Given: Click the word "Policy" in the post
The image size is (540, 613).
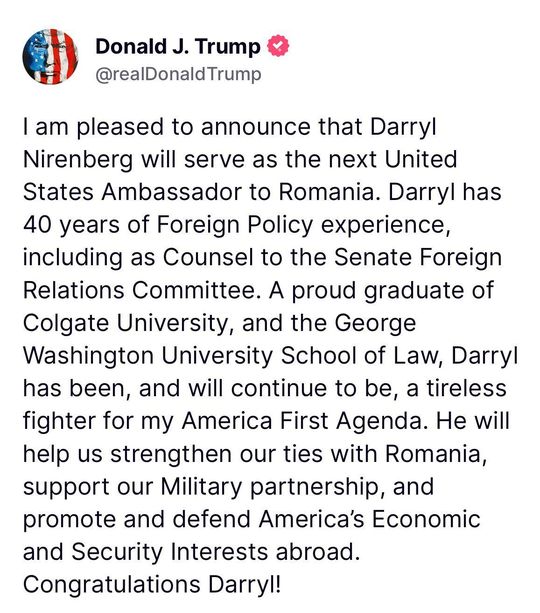Looking at the screenshot, I should pyautogui.click(x=280, y=226).
